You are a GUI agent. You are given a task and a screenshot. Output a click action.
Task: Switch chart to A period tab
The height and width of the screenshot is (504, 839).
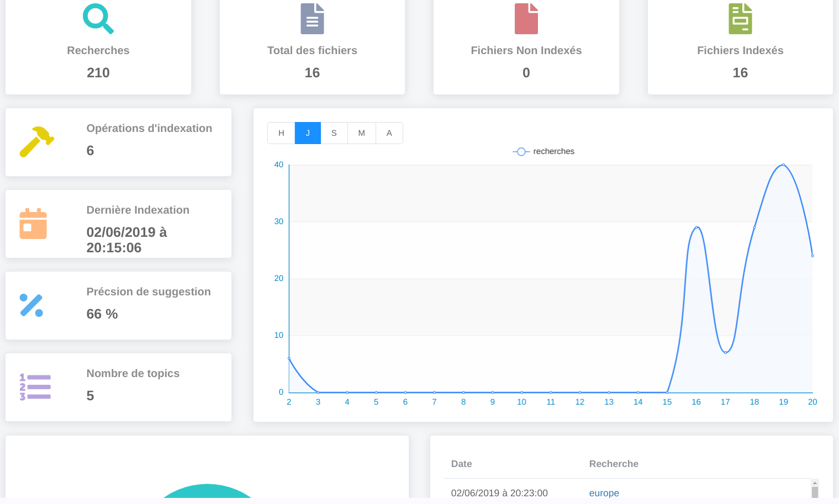click(389, 133)
